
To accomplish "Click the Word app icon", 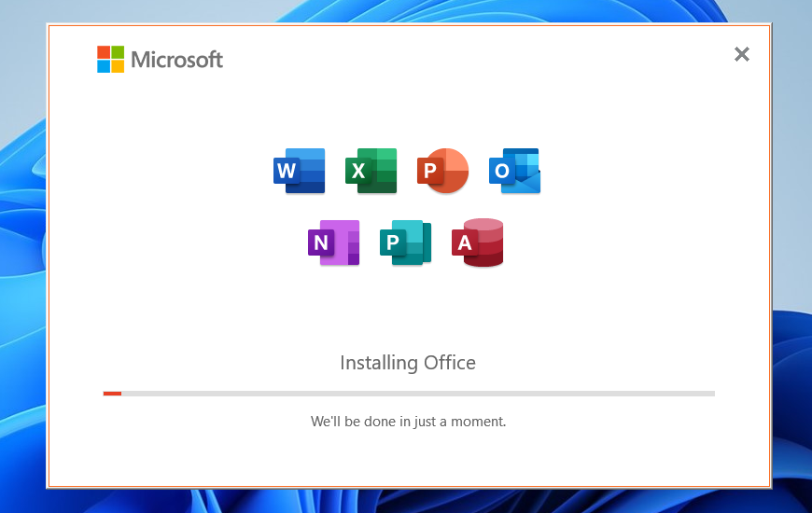I will pyautogui.click(x=300, y=171).
